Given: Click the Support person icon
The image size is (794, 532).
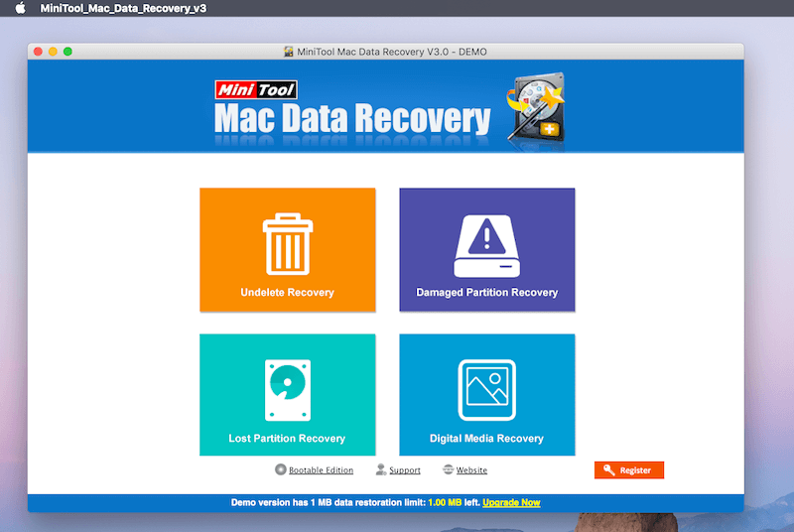Looking at the screenshot, I should [381, 469].
